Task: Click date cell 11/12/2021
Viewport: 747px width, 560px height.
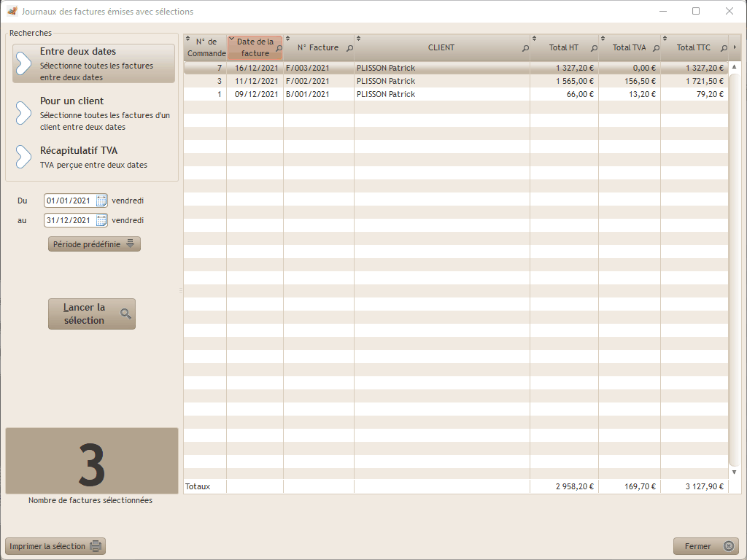Action: (x=256, y=81)
